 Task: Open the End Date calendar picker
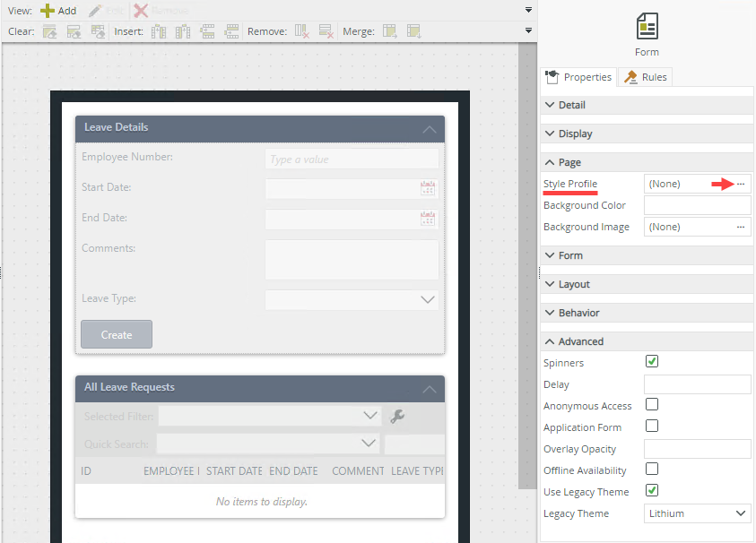tap(428, 219)
